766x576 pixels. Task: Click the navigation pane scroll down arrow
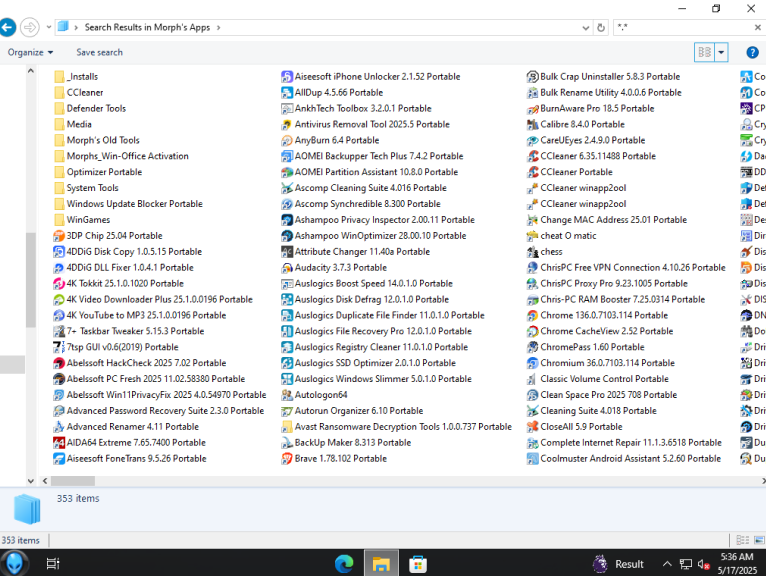(x=31, y=481)
